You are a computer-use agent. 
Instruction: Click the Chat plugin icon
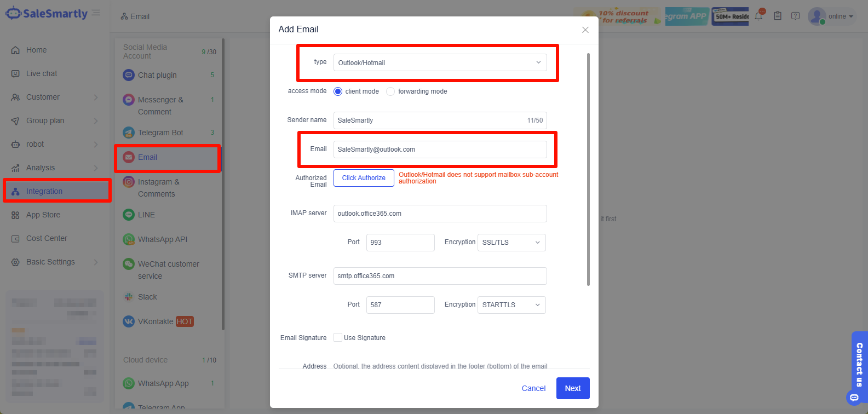129,75
